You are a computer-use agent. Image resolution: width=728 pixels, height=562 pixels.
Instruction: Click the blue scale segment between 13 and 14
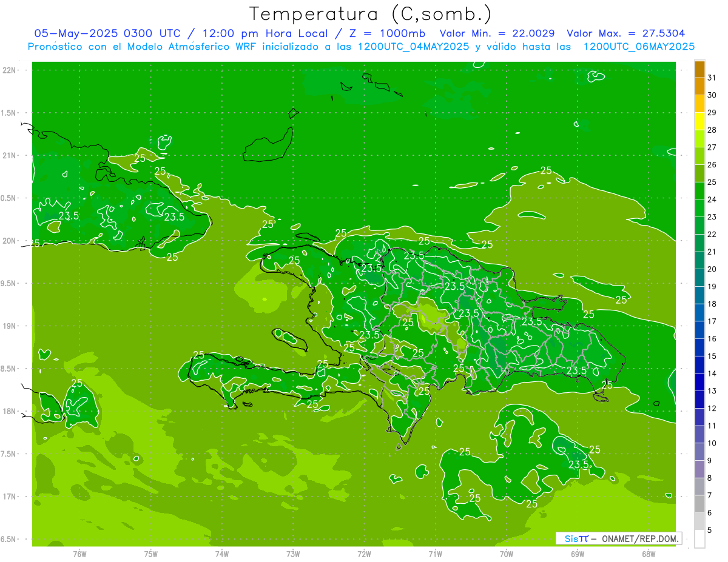pyautogui.click(x=699, y=382)
